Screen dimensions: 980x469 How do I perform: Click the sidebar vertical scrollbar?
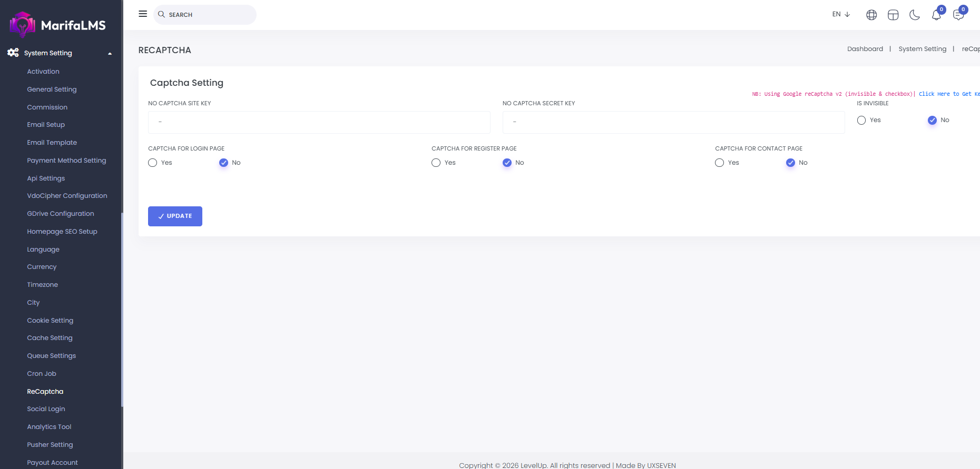coord(122,310)
